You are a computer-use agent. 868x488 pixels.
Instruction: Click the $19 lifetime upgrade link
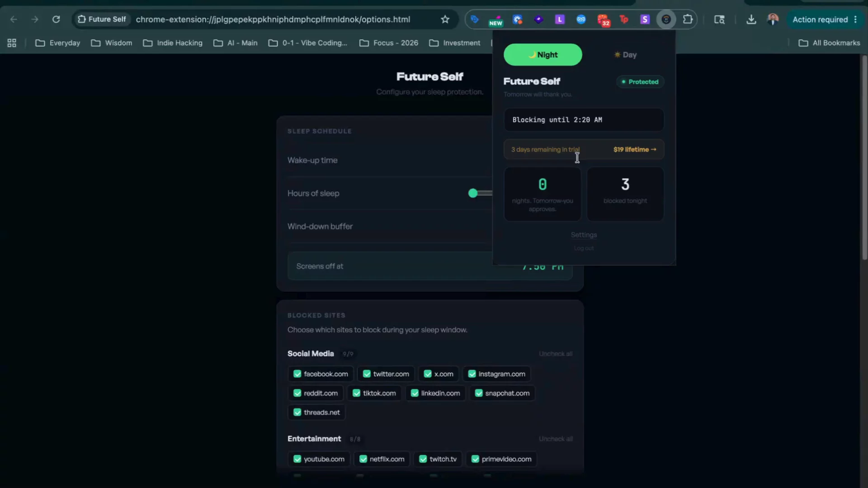point(635,150)
